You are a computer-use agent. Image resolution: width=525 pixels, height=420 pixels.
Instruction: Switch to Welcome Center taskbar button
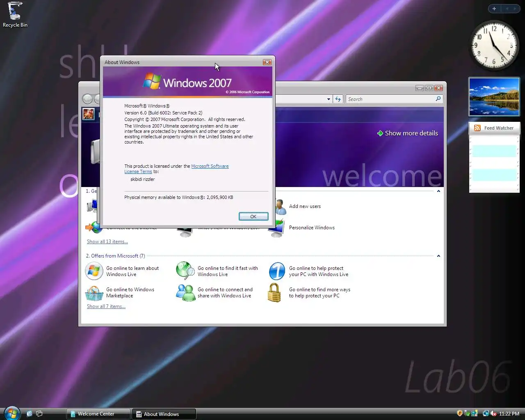coord(98,414)
